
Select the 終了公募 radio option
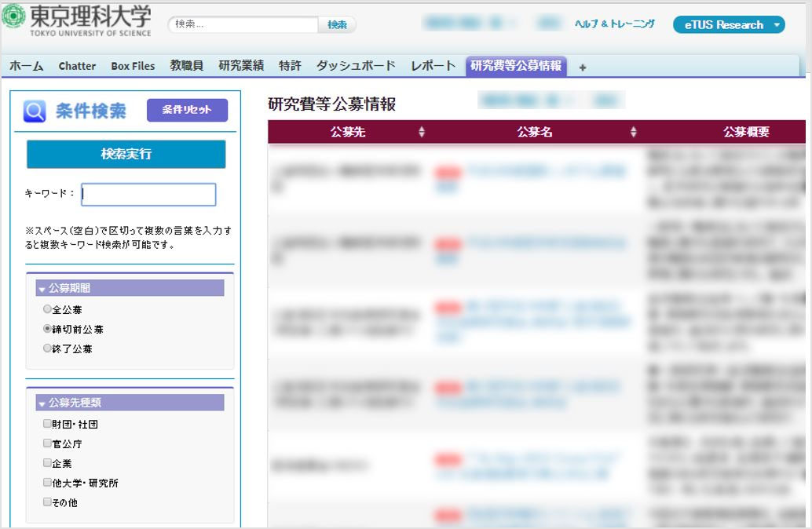pos(48,348)
